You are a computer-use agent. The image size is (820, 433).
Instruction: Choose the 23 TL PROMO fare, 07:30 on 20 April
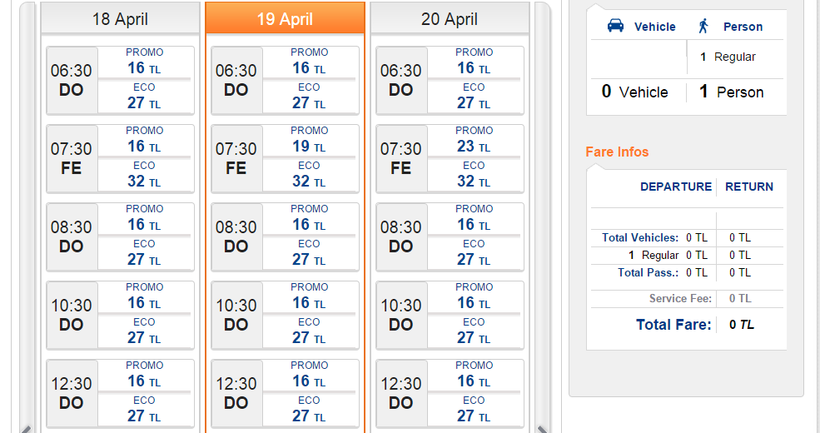[473, 146]
